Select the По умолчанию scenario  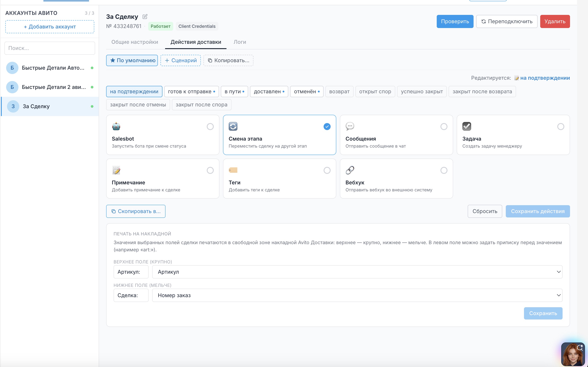coord(132,60)
